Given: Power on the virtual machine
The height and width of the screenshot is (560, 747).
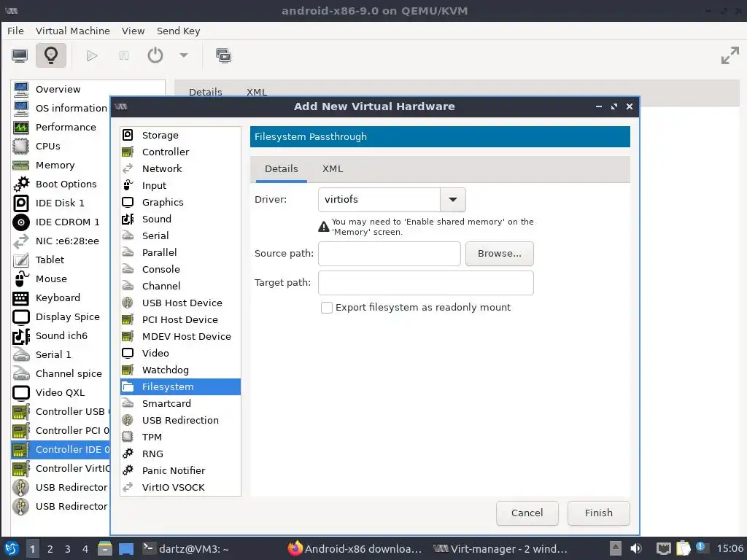Looking at the screenshot, I should (x=92, y=55).
